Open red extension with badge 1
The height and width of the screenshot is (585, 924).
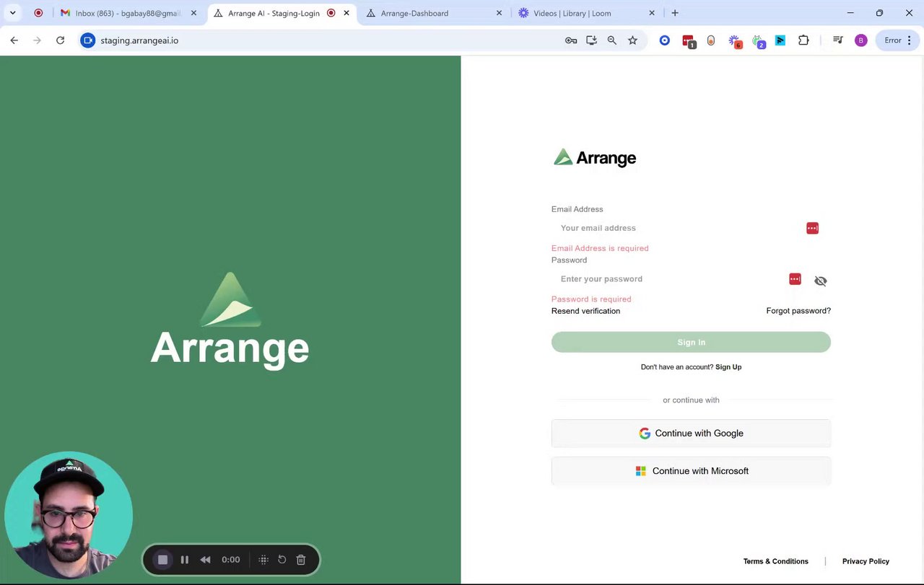689,41
